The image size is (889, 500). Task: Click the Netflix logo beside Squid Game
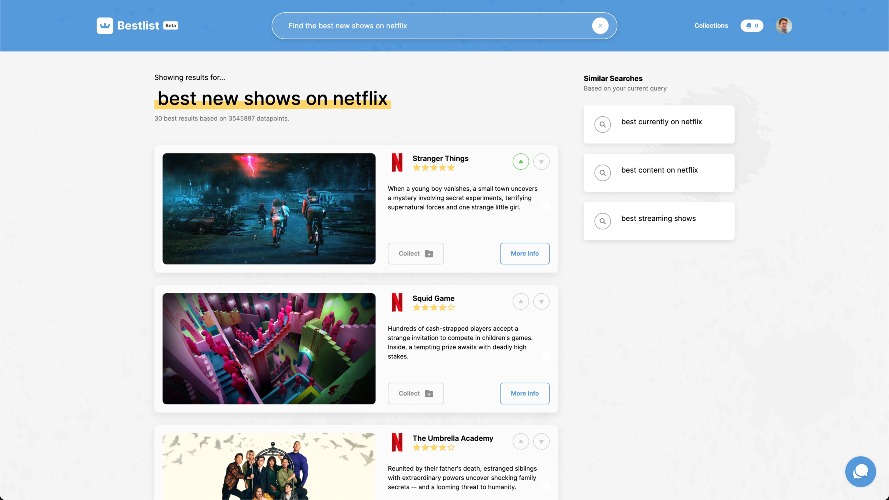click(x=397, y=303)
